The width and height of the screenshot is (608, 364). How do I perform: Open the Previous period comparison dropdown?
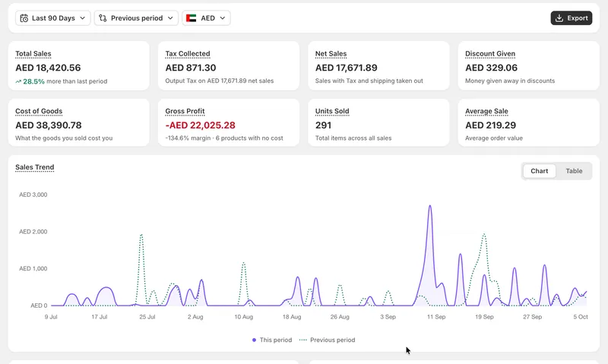tap(136, 18)
